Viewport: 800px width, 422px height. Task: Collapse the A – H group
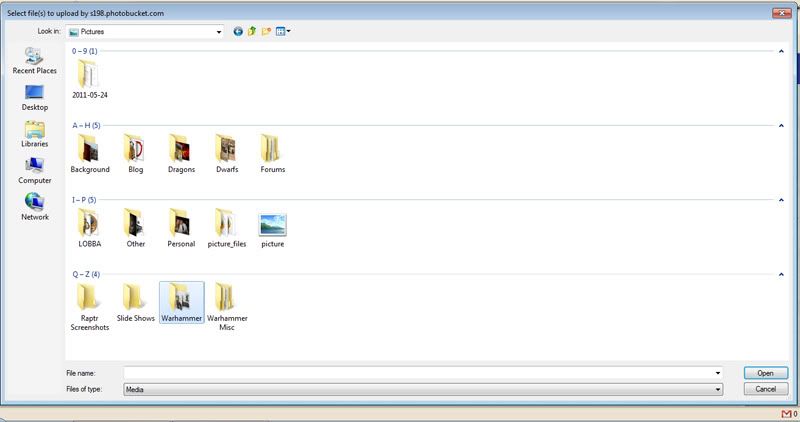[x=781, y=126]
